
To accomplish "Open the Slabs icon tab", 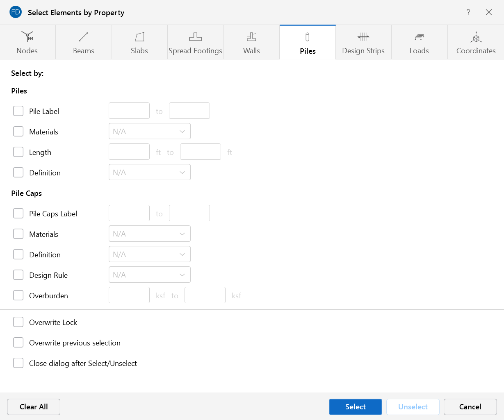I will 139,37.
